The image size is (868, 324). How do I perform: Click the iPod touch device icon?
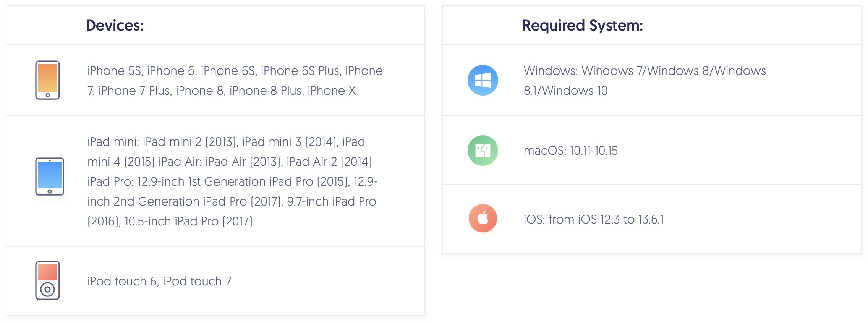47,280
